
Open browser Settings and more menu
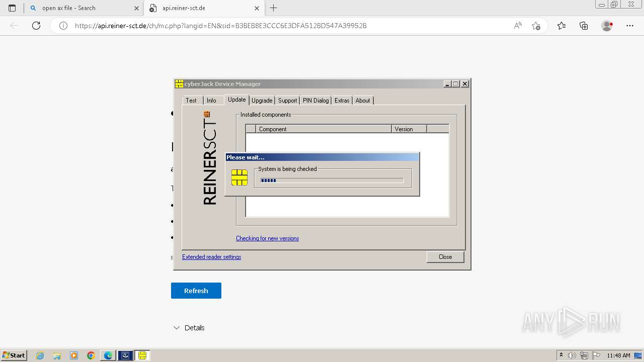630,26
